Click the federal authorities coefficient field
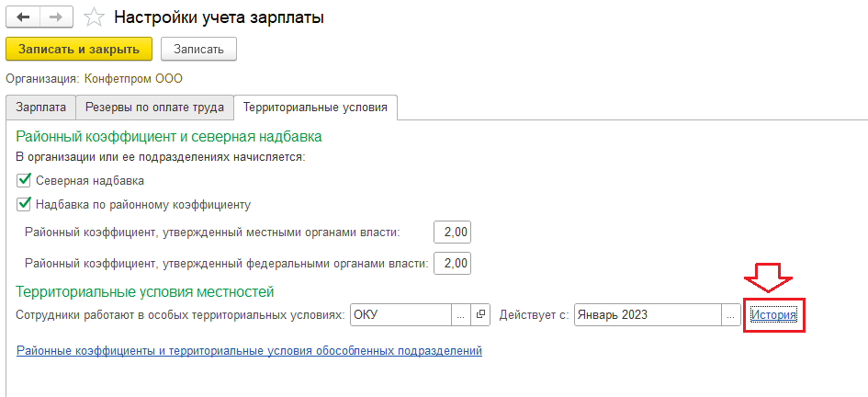 tap(454, 264)
